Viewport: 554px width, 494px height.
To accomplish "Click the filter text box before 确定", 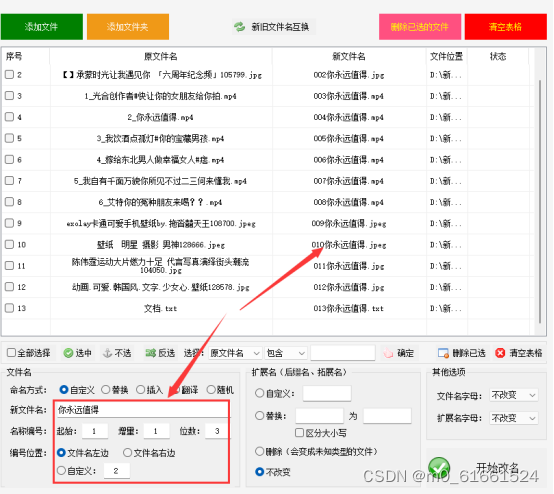I will click(x=343, y=353).
